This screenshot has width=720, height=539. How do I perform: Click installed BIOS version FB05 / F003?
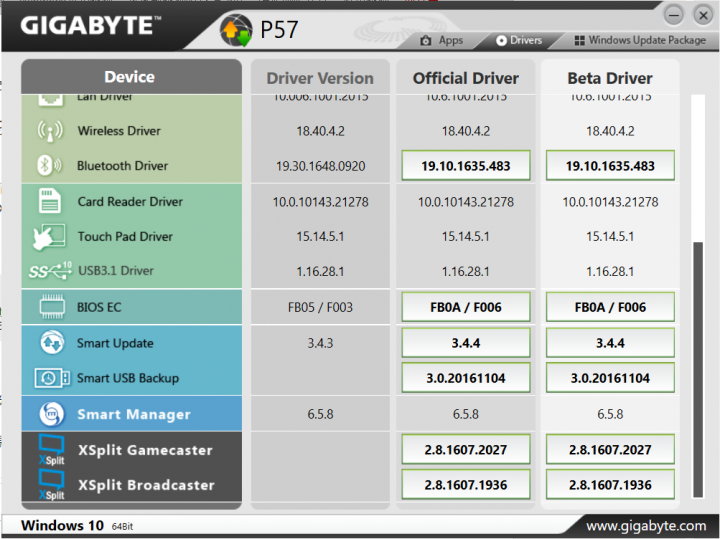pyautogui.click(x=320, y=307)
